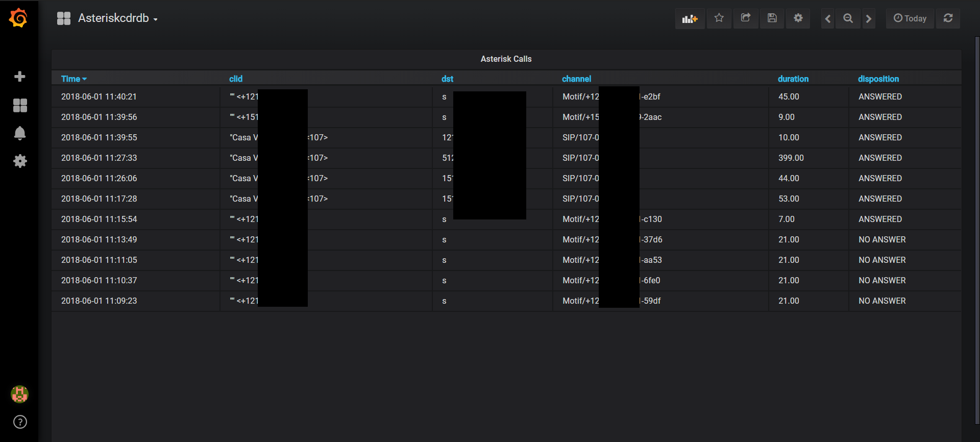This screenshot has width=980, height=442.
Task: Refresh the dashboard
Action: [948, 18]
